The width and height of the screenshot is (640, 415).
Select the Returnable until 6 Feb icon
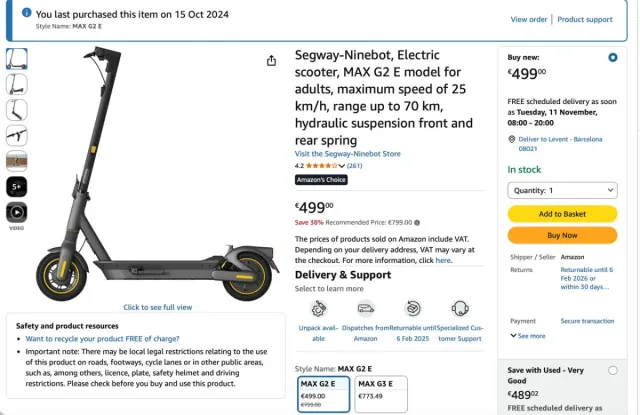tap(413, 309)
